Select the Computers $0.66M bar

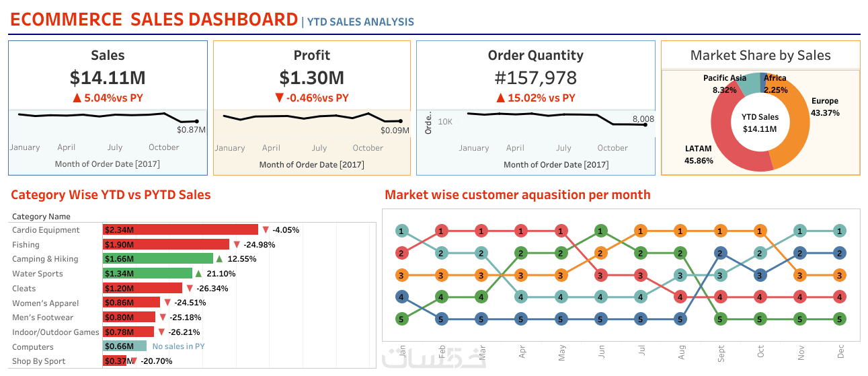124,346
